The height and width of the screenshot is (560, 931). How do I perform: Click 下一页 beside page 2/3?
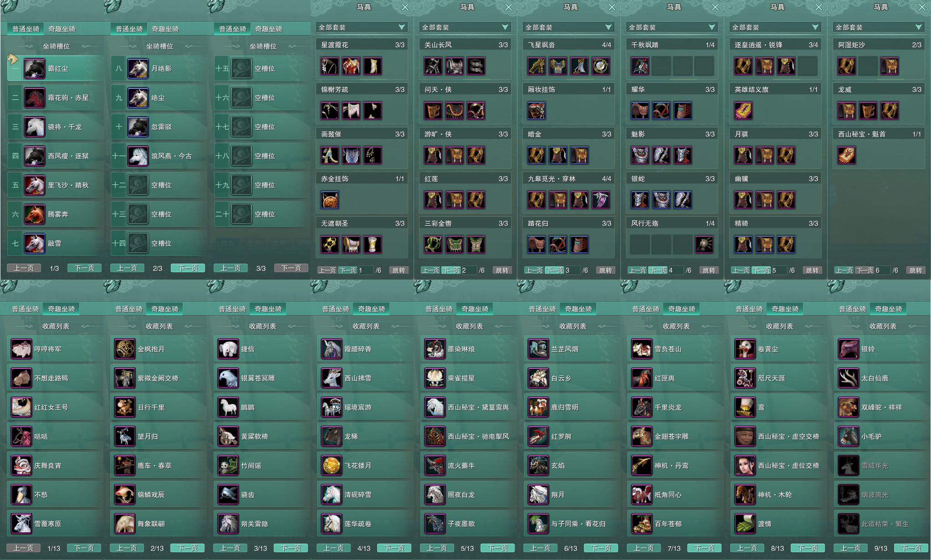click(x=188, y=268)
